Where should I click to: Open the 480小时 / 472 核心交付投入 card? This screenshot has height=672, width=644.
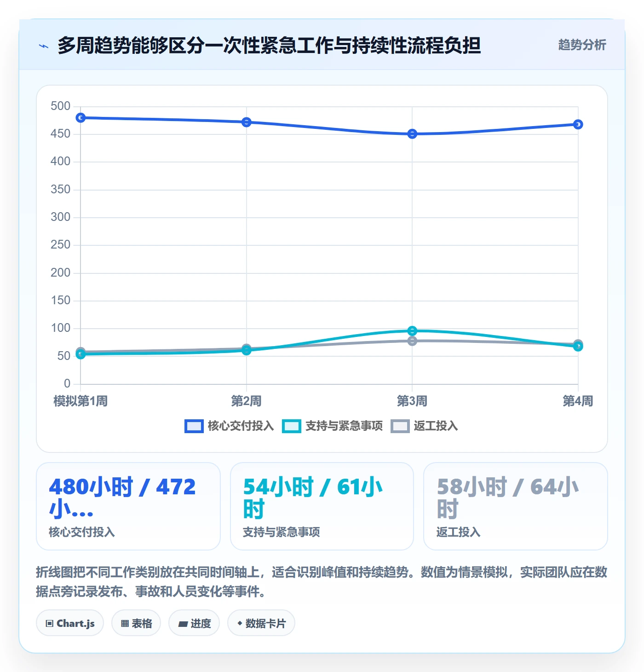click(128, 506)
